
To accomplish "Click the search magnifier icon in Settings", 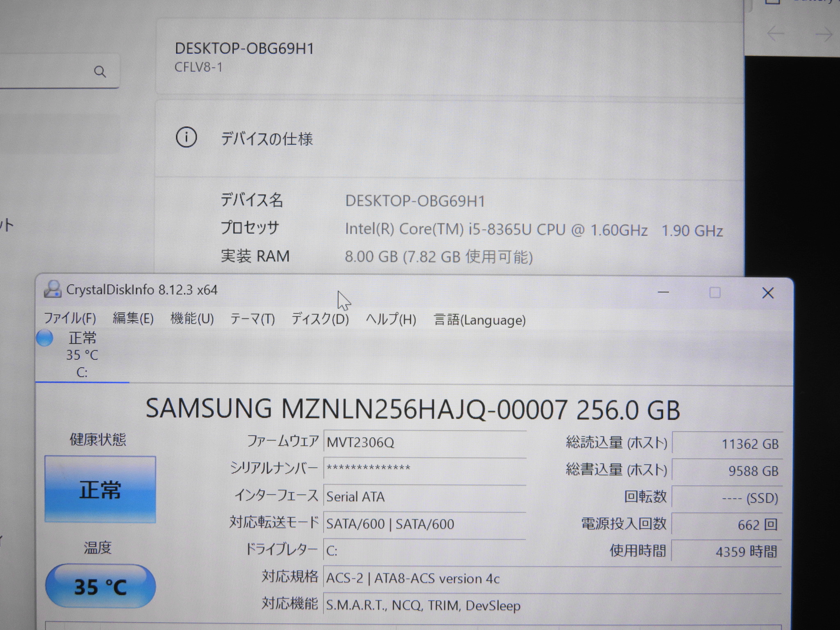I will pos(100,71).
